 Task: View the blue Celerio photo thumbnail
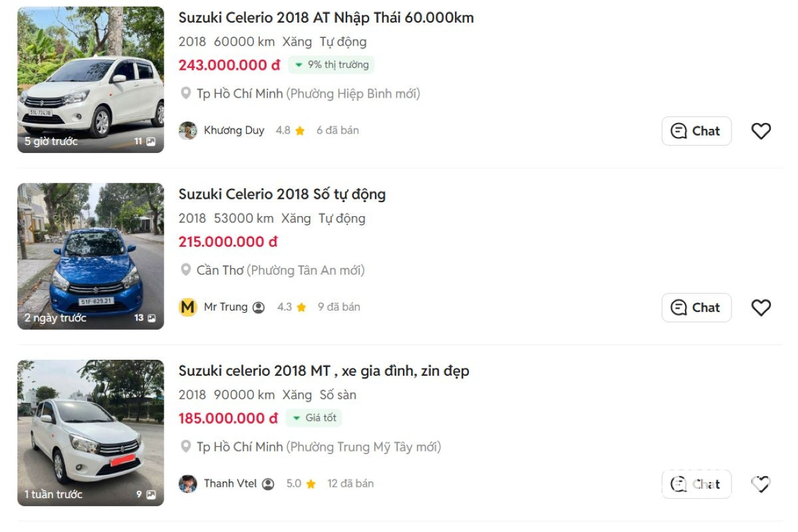90,256
